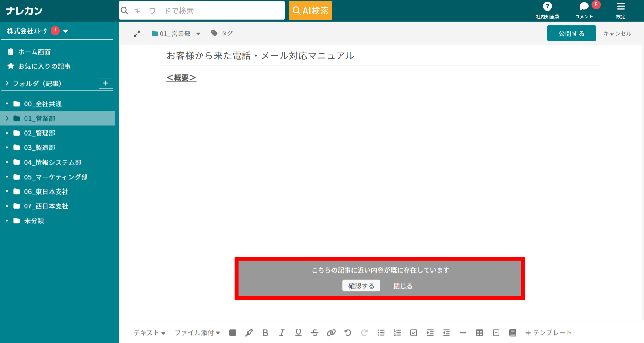
Task: Toggle strikethrough formatting
Action: [315, 332]
